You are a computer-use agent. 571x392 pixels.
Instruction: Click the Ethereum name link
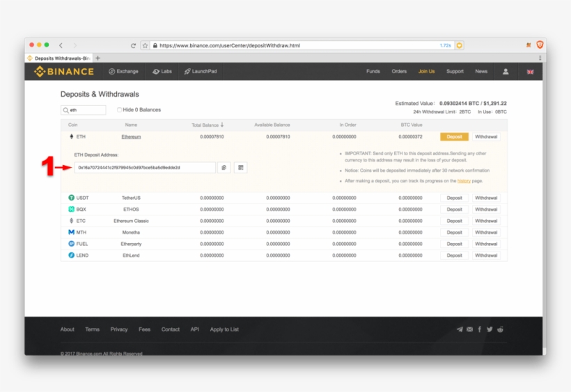point(131,137)
